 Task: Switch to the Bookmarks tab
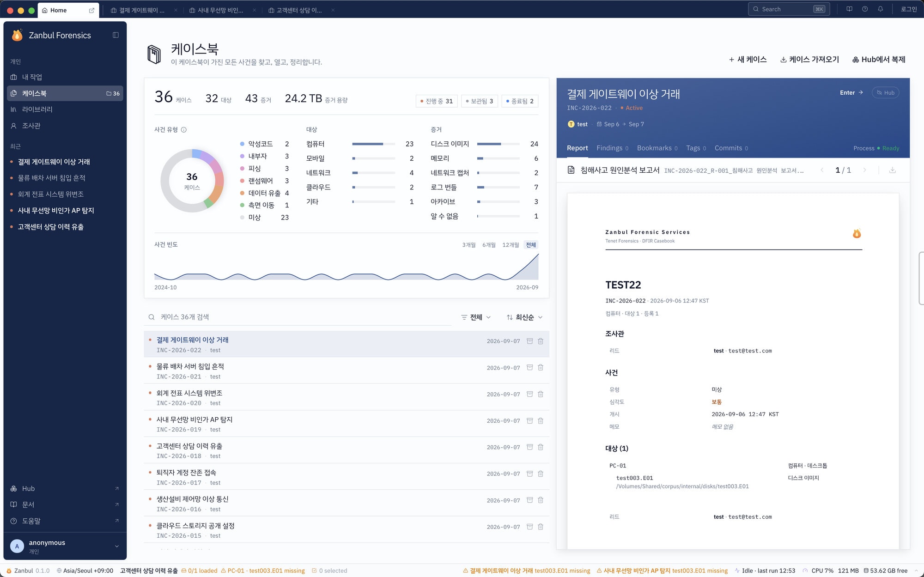point(657,148)
